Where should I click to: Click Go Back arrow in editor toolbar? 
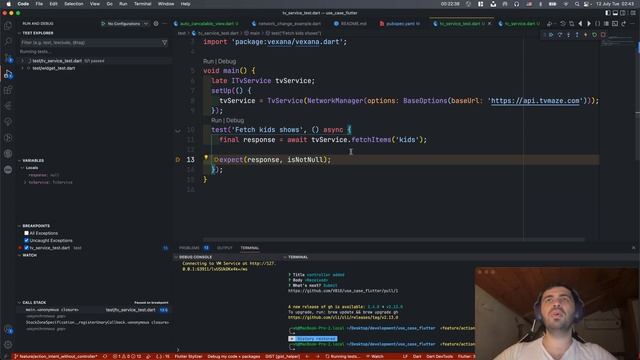[x=580, y=24]
